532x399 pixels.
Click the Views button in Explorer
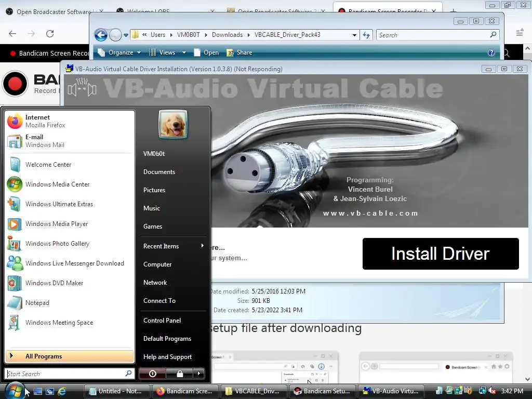coord(163,52)
